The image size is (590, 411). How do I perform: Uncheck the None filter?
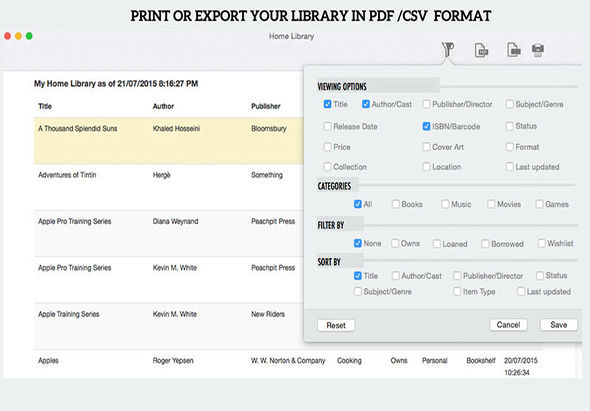(358, 243)
